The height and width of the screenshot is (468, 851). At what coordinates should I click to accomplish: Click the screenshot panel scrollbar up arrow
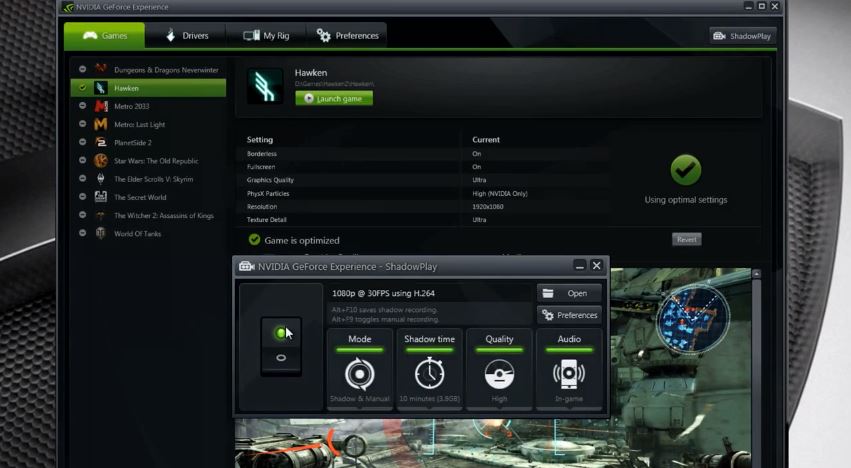coord(757,274)
